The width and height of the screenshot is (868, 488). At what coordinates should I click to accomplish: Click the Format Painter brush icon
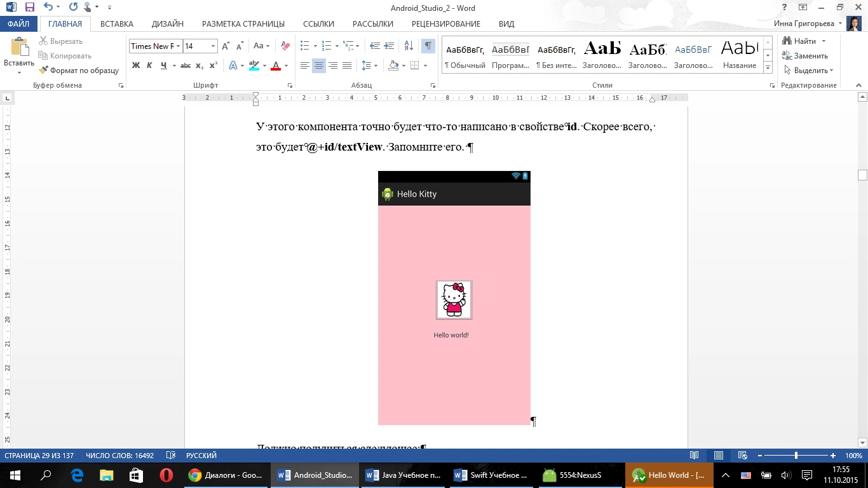[44, 71]
